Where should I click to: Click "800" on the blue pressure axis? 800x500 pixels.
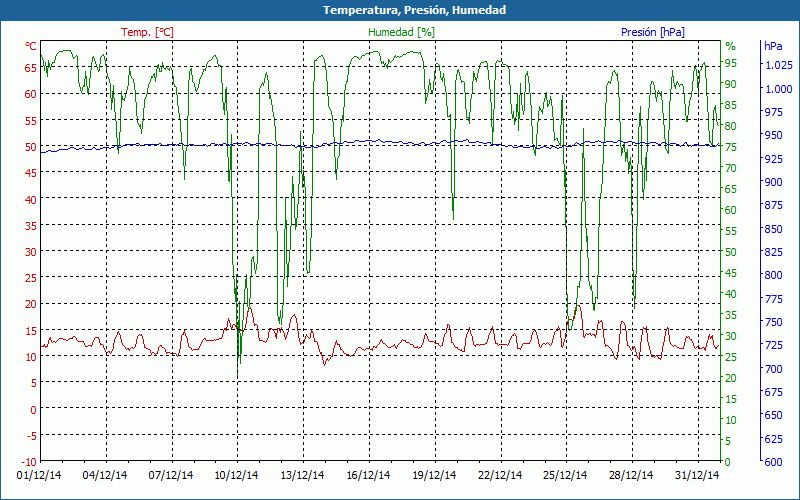773,276
